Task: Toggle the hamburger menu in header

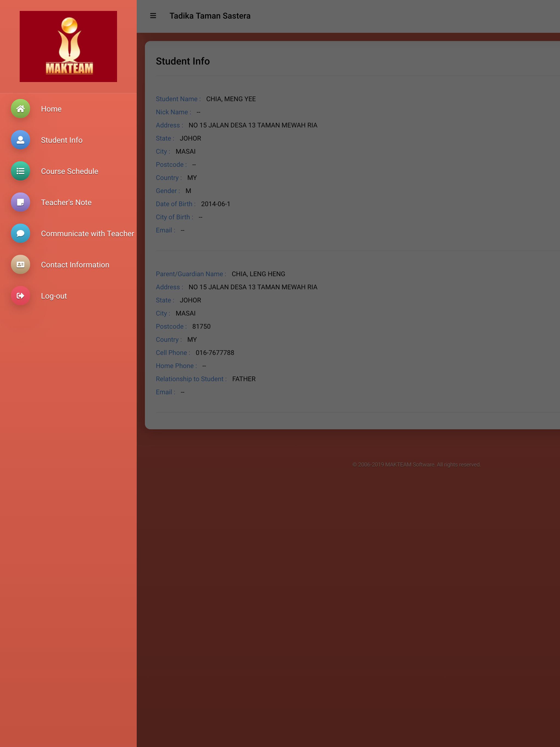Action: coord(153,16)
